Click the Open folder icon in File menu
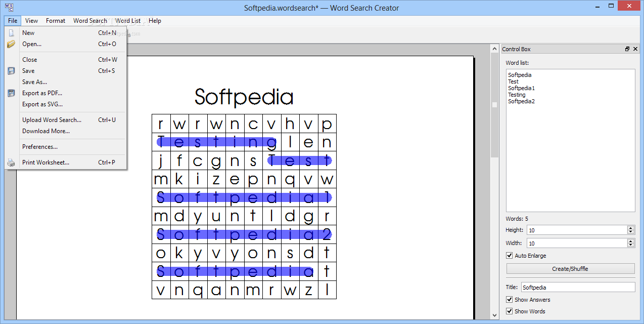 click(11, 44)
